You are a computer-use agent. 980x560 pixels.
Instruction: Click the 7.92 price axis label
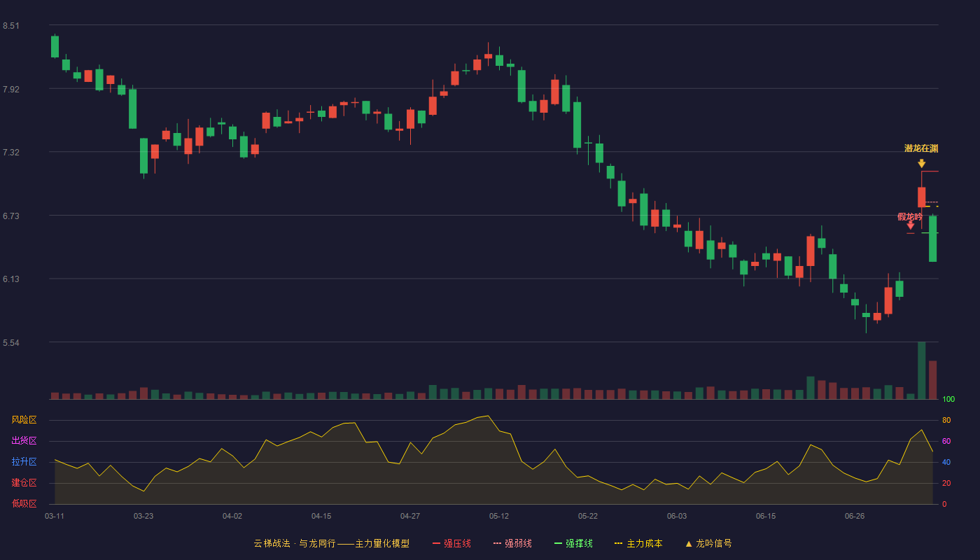coord(11,90)
